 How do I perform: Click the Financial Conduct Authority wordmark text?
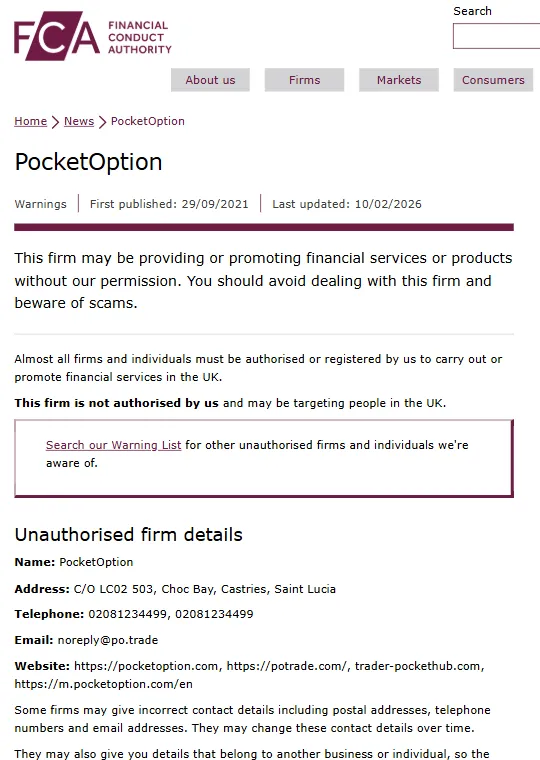(140, 37)
